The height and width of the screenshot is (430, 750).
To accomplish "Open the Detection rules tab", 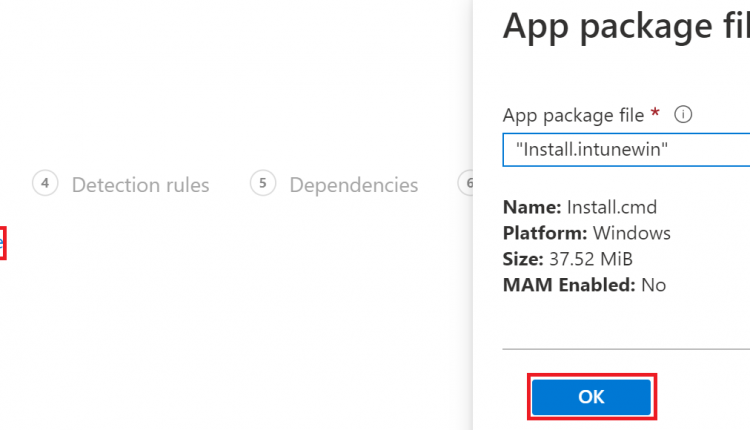I will [140, 185].
